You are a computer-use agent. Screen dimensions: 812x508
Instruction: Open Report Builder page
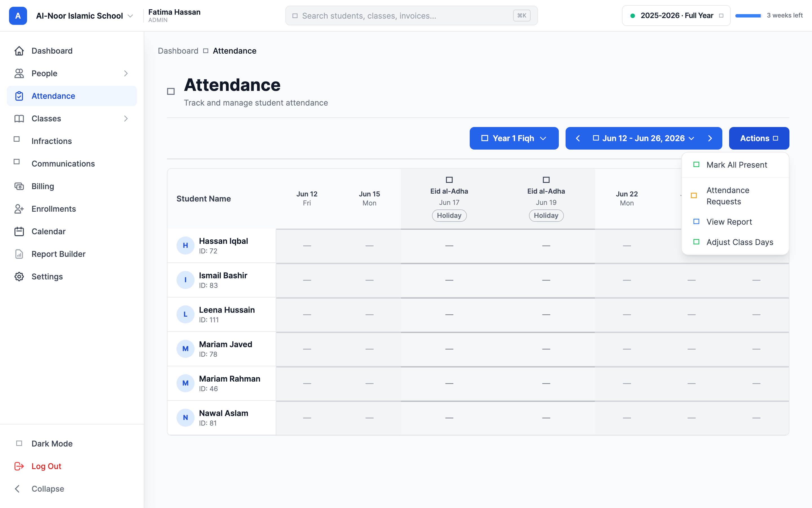(x=72, y=254)
